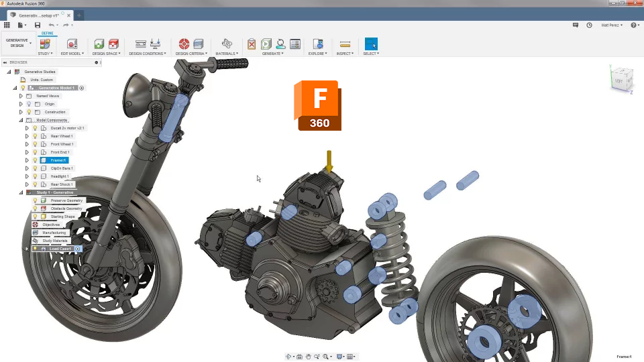Open the Design Conditions dropdown menu
Screen dimensions: 644x362
click(x=148, y=54)
